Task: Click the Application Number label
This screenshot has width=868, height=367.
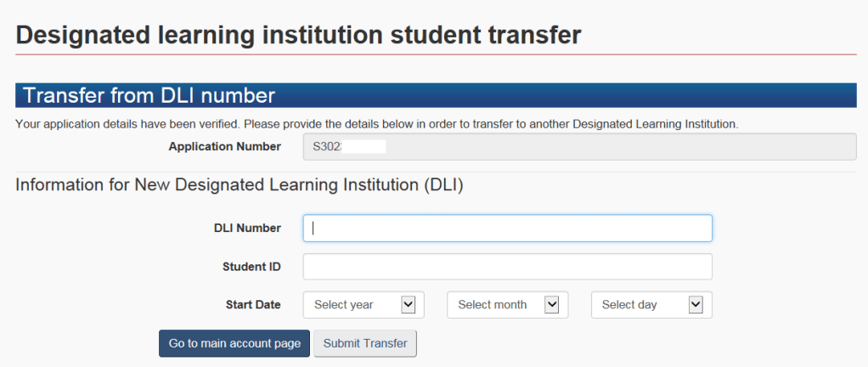Action: 224,146
